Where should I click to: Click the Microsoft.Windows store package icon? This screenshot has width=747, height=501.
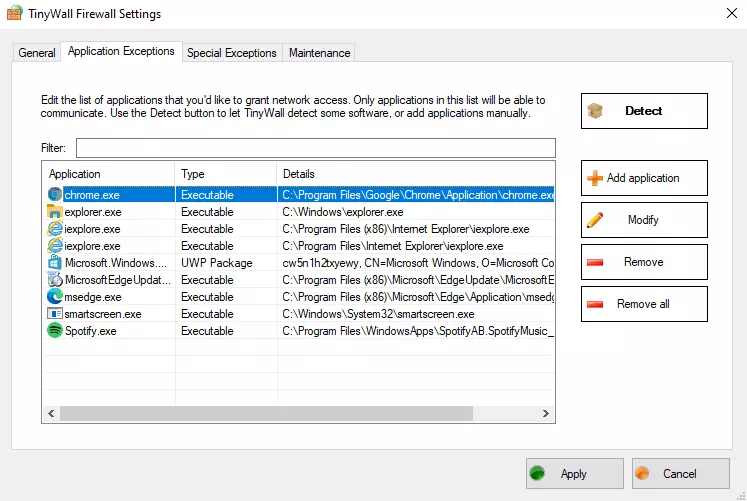click(55, 262)
